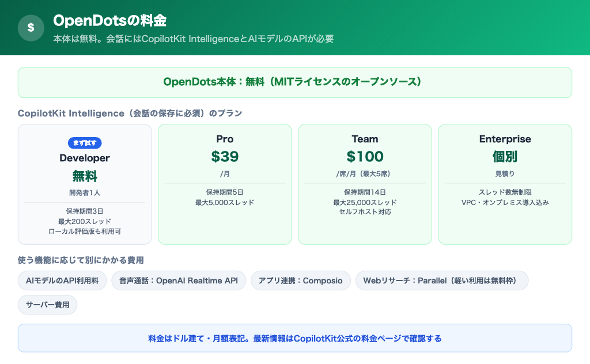Image resolution: width=590 pixels, height=364 pixels.
Task: Click 保持期間5日 on Pro card
Action: [225, 192]
